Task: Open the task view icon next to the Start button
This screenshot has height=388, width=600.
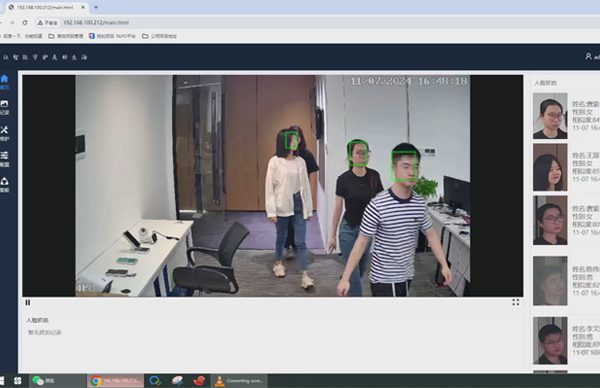Action: [17, 381]
